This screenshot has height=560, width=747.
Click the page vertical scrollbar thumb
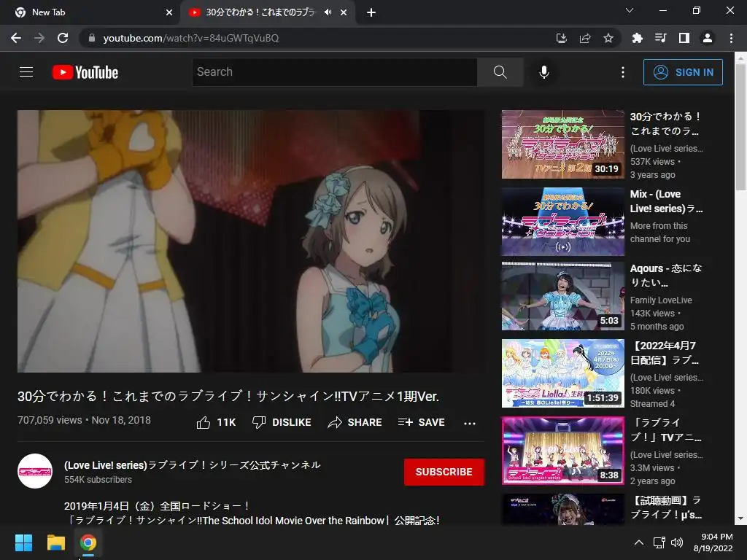[x=740, y=126]
